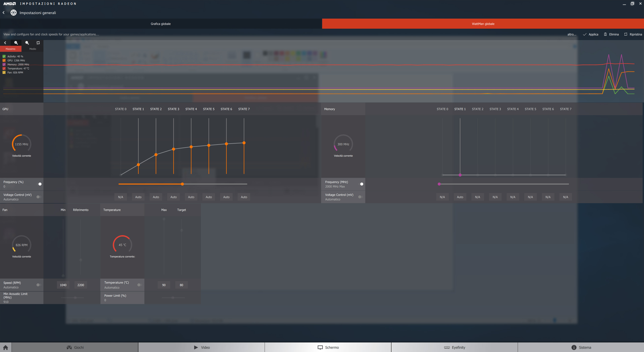Click the Power Limit slider
Screen dimensions: 644x352
[173, 298]
